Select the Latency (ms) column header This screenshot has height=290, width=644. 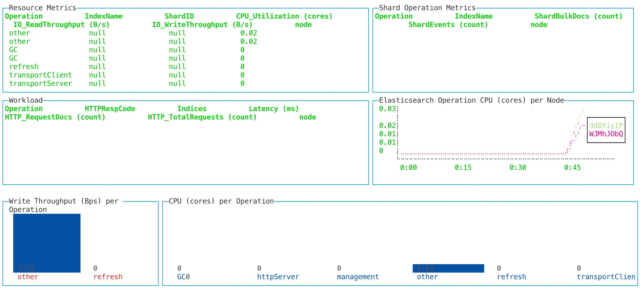pyautogui.click(x=274, y=109)
